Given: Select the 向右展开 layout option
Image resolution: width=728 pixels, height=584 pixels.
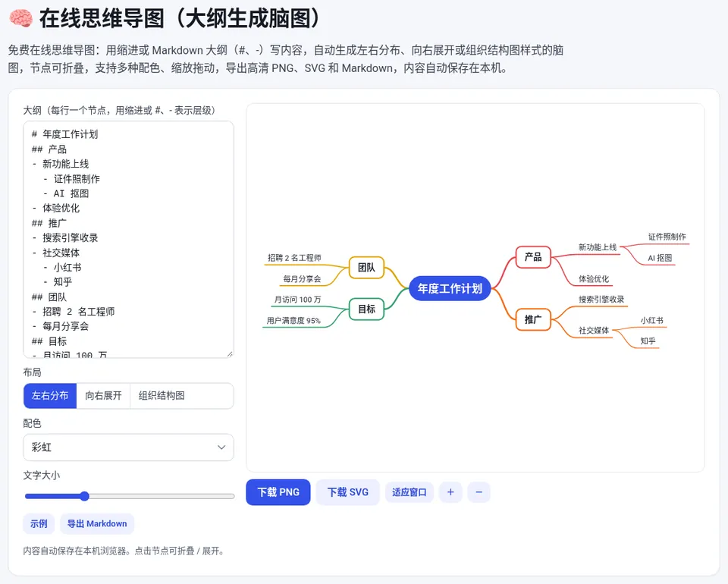Looking at the screenshot, I should [104, 395].
